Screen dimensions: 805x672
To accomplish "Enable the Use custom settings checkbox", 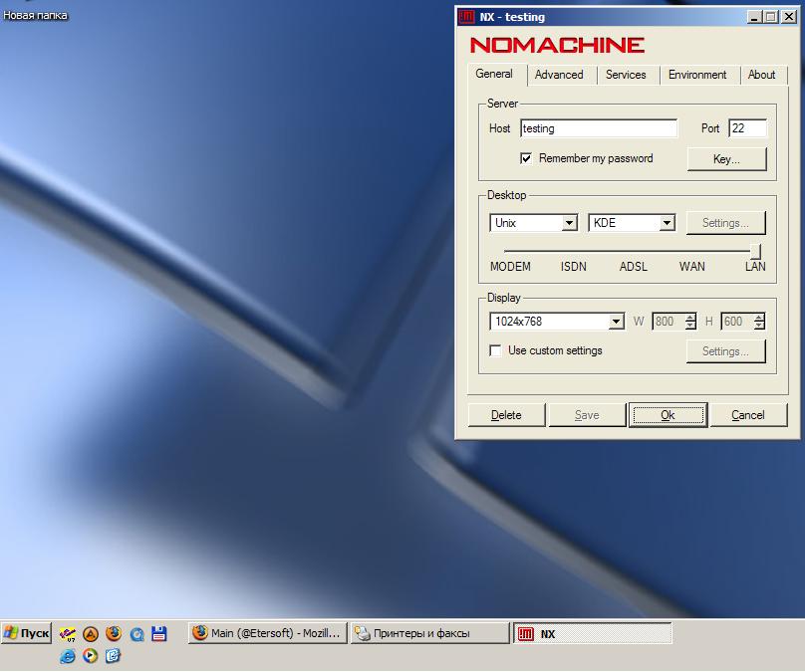I will point(495,350).
